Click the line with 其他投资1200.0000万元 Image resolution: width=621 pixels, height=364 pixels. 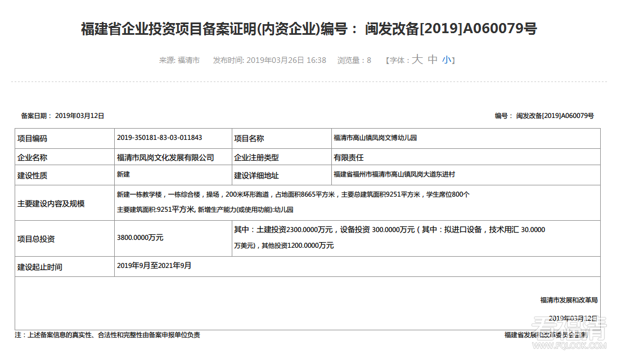(x=283, y=245)
